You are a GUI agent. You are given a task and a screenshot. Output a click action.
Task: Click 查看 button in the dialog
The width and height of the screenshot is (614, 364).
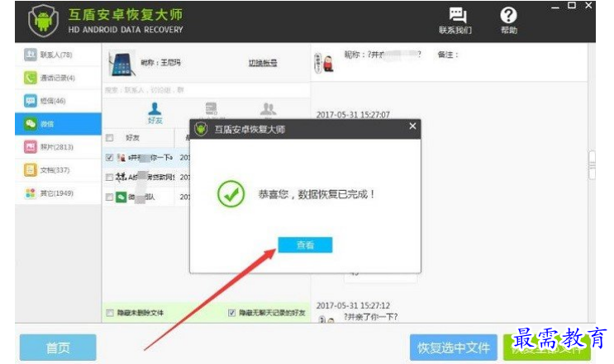point(305,245)
